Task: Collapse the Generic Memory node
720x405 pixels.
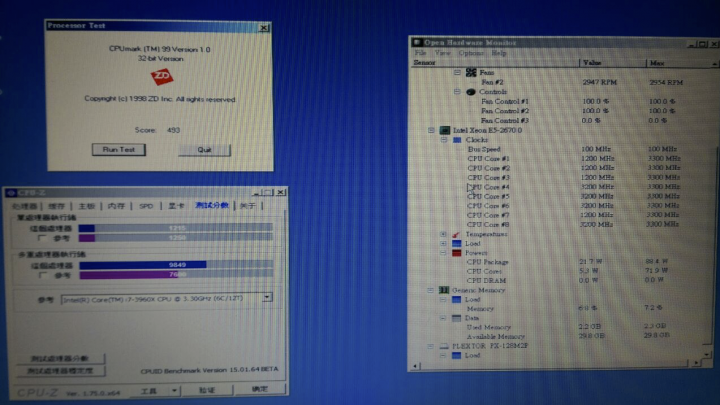Action: tap(430, 290)
